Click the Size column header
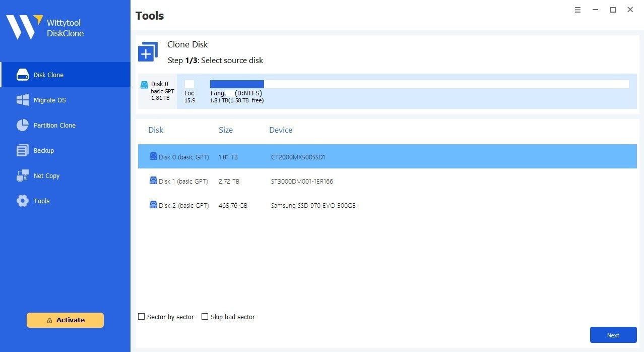 coord(226,130)
